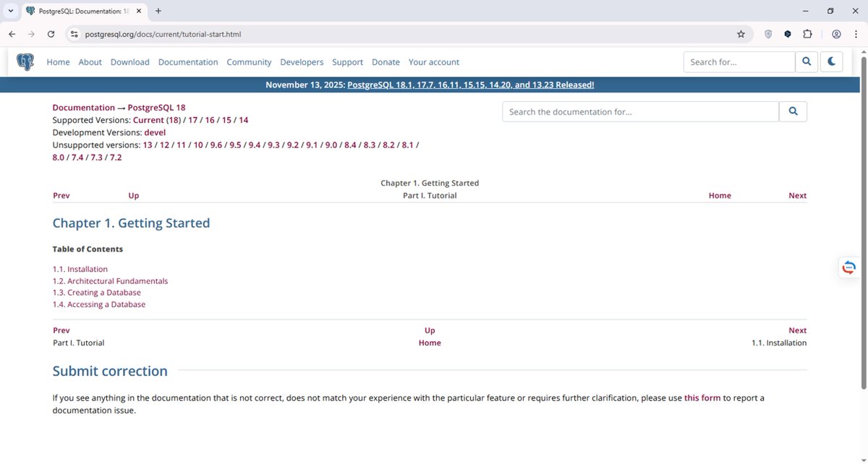Open 'this form' to report a documentation issue
868x464 pixels.
tap(702, 398)
